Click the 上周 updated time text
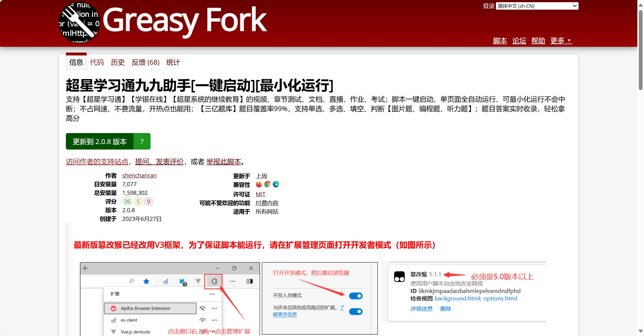644x336 pixels. [x=261, y=176]
